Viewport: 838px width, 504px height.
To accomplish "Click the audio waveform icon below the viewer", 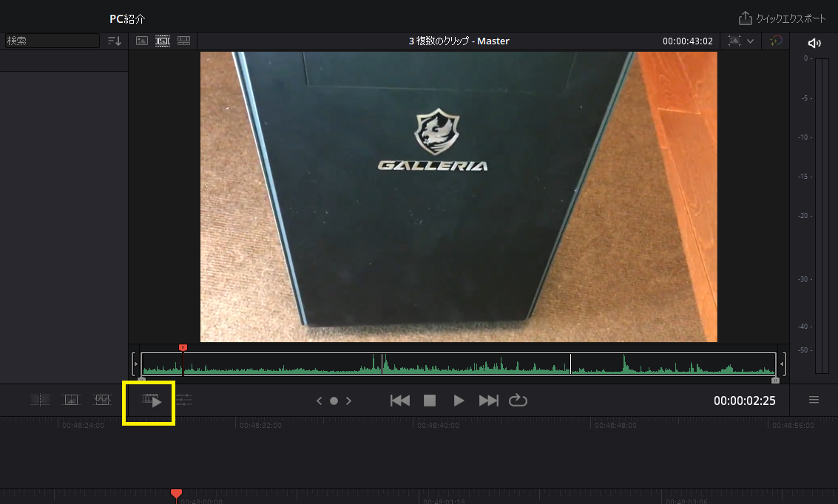I will pyautogui.click(x=102, y=399).
